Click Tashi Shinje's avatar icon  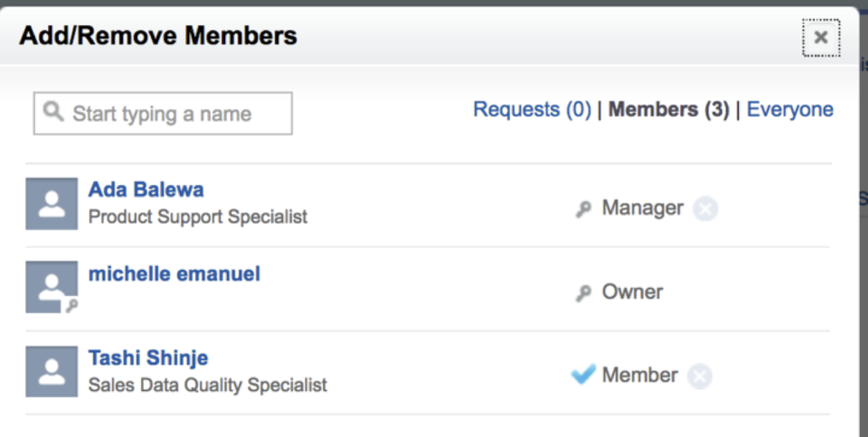pos(52,371)
